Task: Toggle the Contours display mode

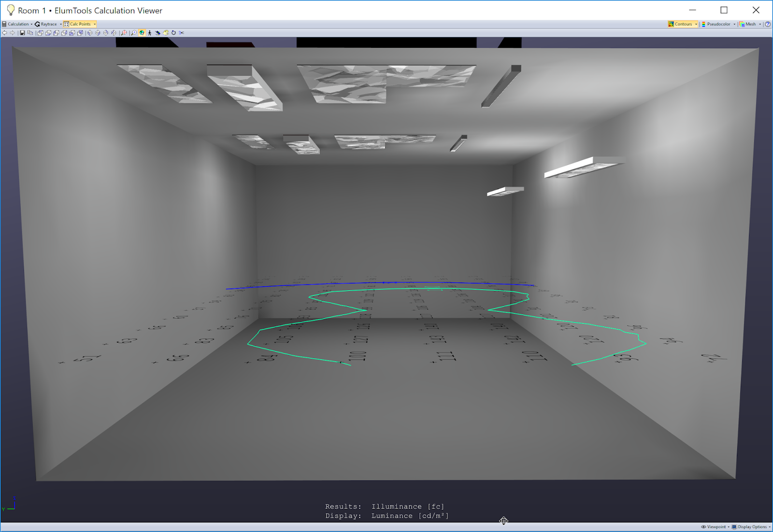Action: click(x=681, y=24)
